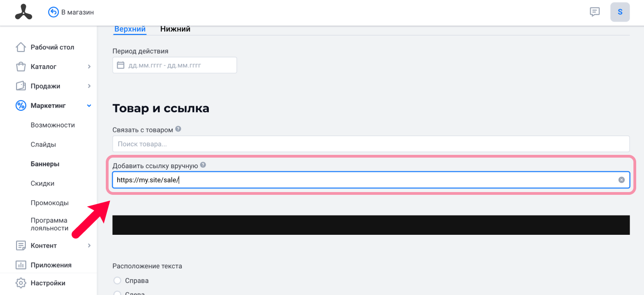Open the chat messages icon

(595, 12)
